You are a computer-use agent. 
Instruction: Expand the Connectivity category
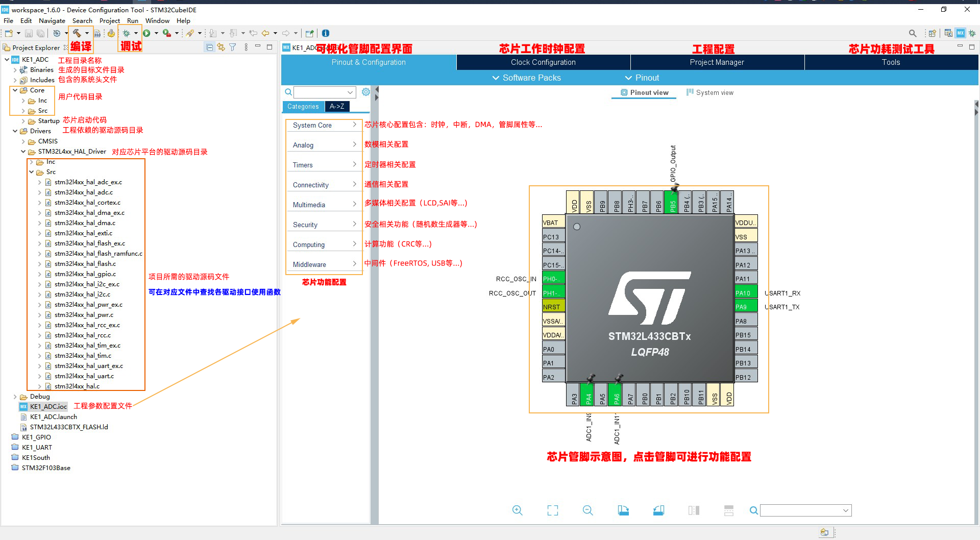pos(325,185)
